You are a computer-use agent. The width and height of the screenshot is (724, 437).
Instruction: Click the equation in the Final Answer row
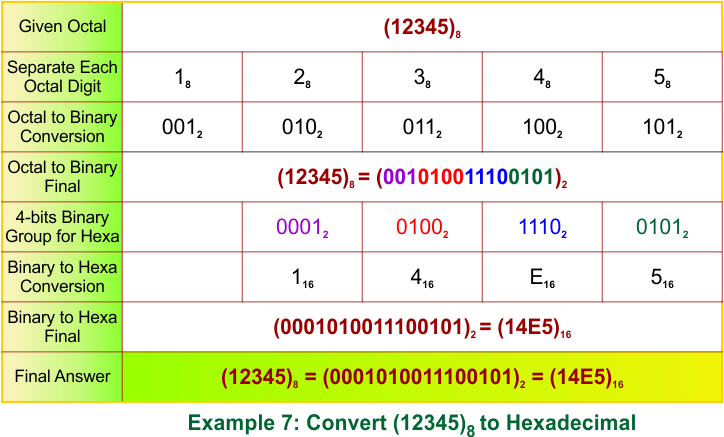422,378
